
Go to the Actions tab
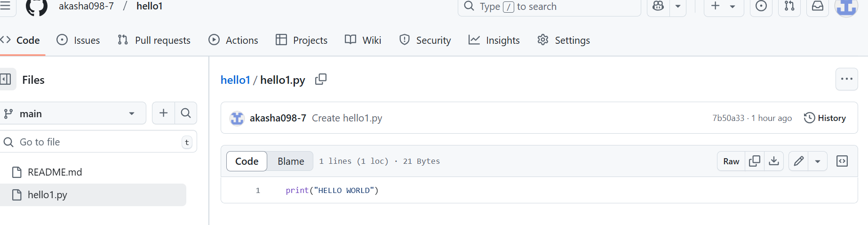(233, 40)
